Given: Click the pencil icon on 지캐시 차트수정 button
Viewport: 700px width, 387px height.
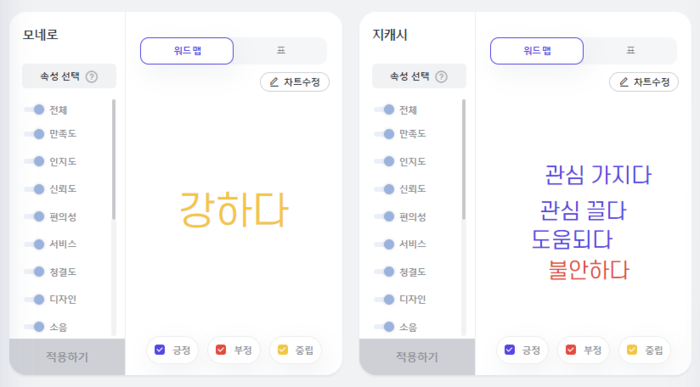Looking at the screenshot, I should (x=624, y=82).
